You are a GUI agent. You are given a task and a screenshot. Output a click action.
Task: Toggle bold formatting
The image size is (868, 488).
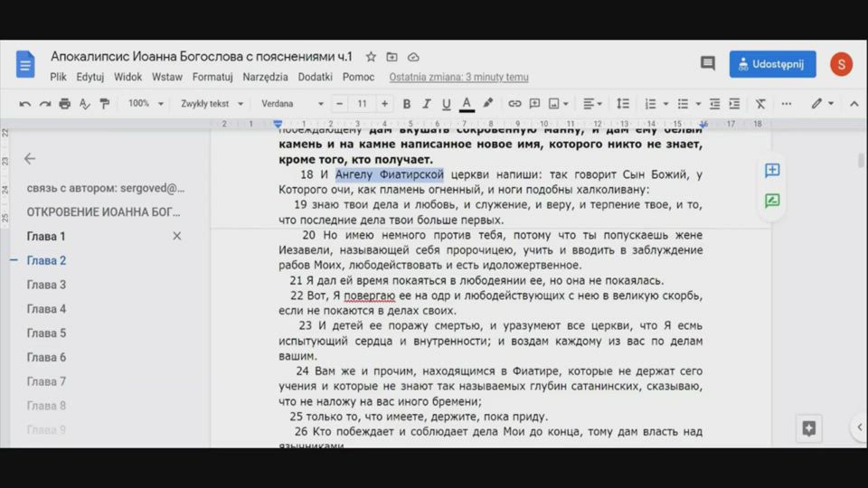406,104
